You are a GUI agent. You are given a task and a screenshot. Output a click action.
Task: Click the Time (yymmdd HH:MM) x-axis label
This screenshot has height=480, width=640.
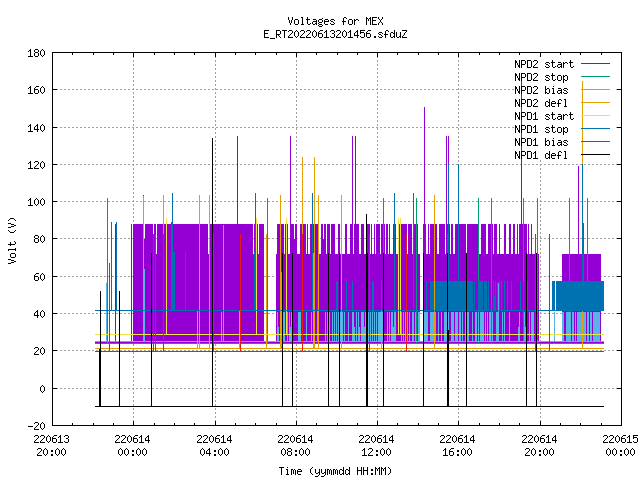click(336, 471)
